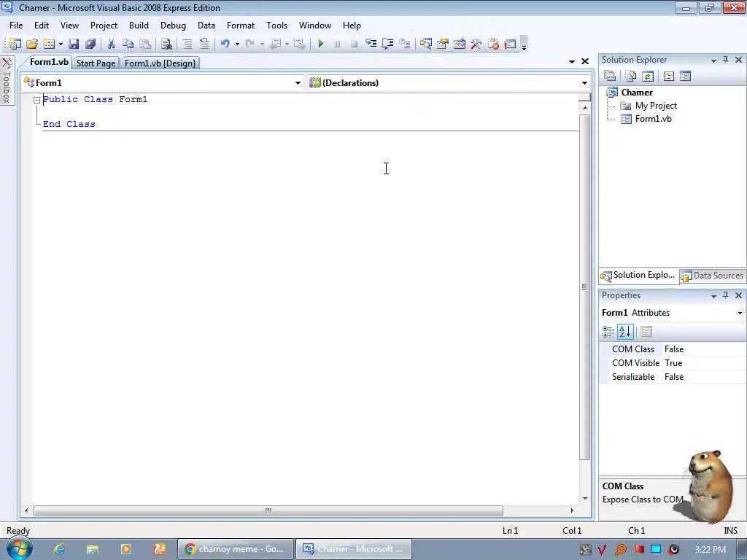Switch to the Start Page tab

point(96,63)
